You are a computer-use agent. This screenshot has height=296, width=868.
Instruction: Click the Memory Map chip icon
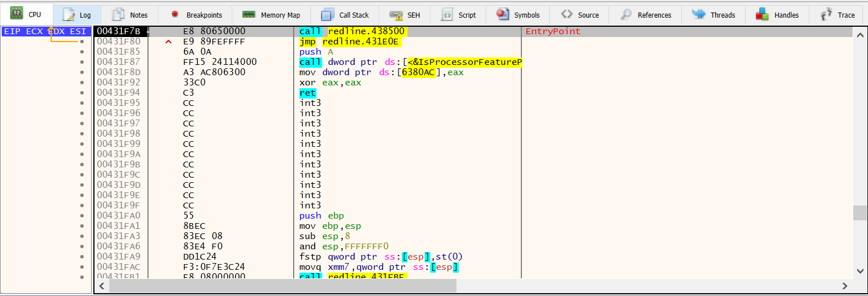pos(249,14)
